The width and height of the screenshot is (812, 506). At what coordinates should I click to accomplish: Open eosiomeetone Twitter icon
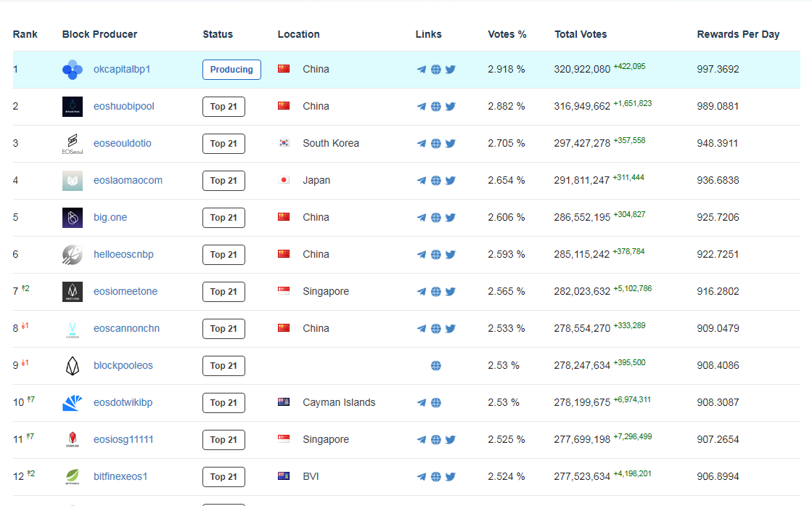[451, 292]
